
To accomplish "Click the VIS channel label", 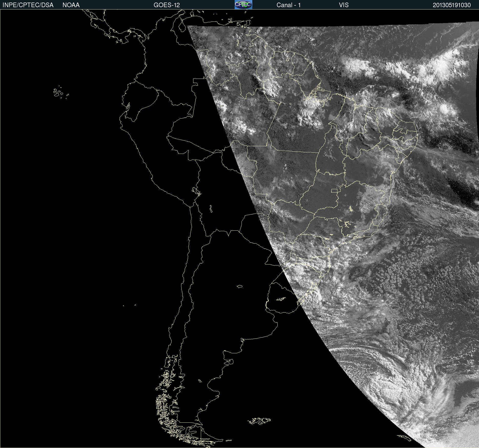I will point(344,5).
